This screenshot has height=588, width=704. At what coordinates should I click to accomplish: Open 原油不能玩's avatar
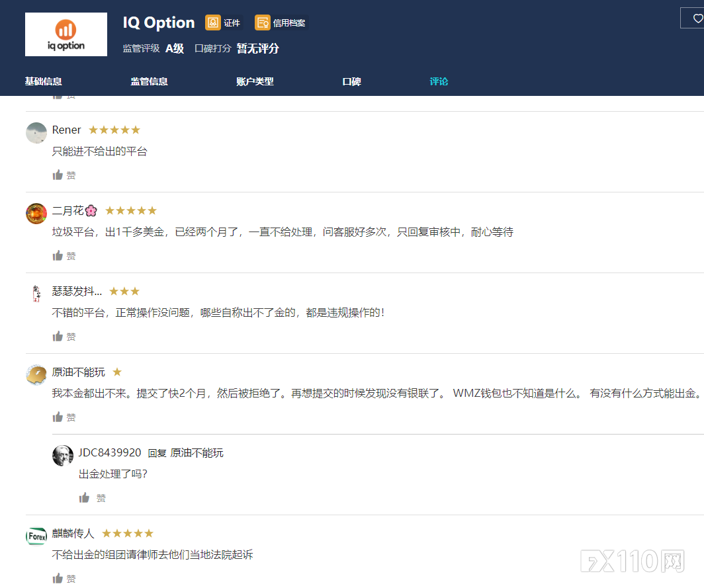click(36, 375)
